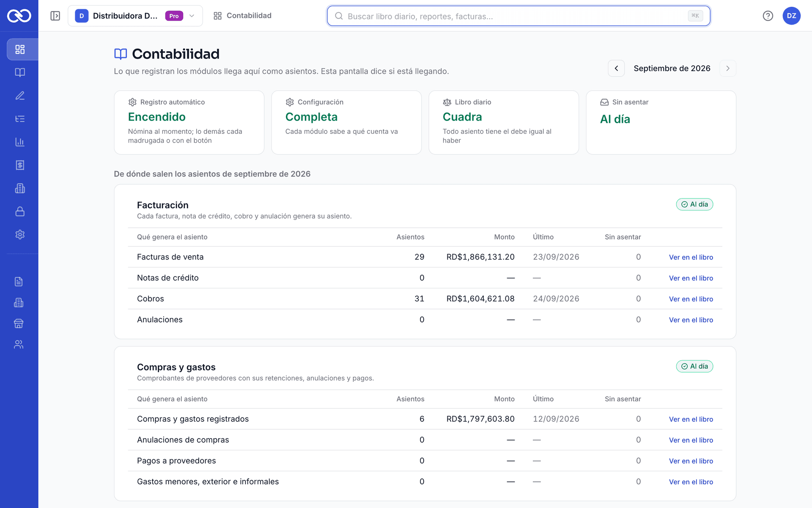812x508 pixels.
Task: Click the amount RD$1,797,603.80
Action: click(480, 419)
